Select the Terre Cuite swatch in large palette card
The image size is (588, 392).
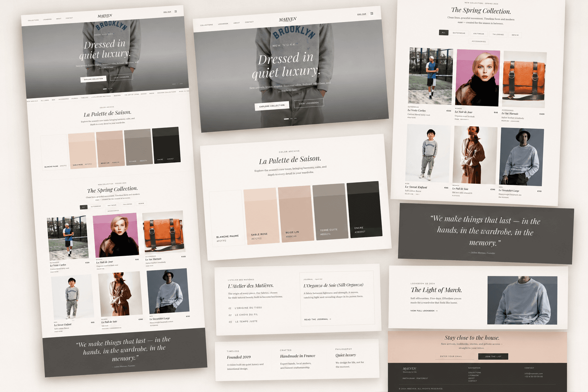point(330,211)
